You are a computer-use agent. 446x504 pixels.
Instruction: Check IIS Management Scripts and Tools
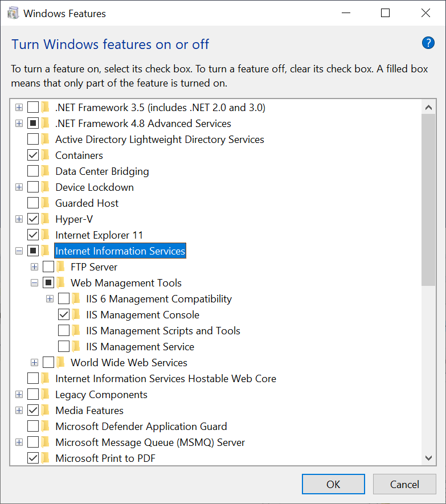click(64, 331)
